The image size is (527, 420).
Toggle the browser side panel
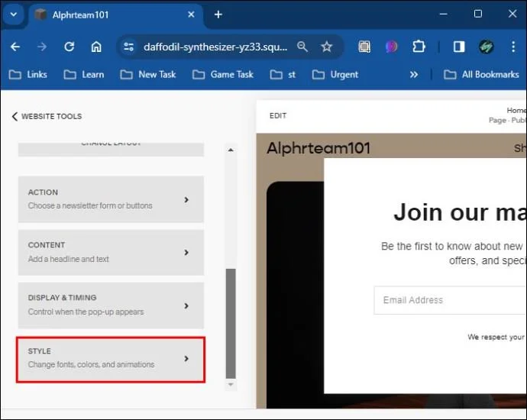[x=459, y=47]
